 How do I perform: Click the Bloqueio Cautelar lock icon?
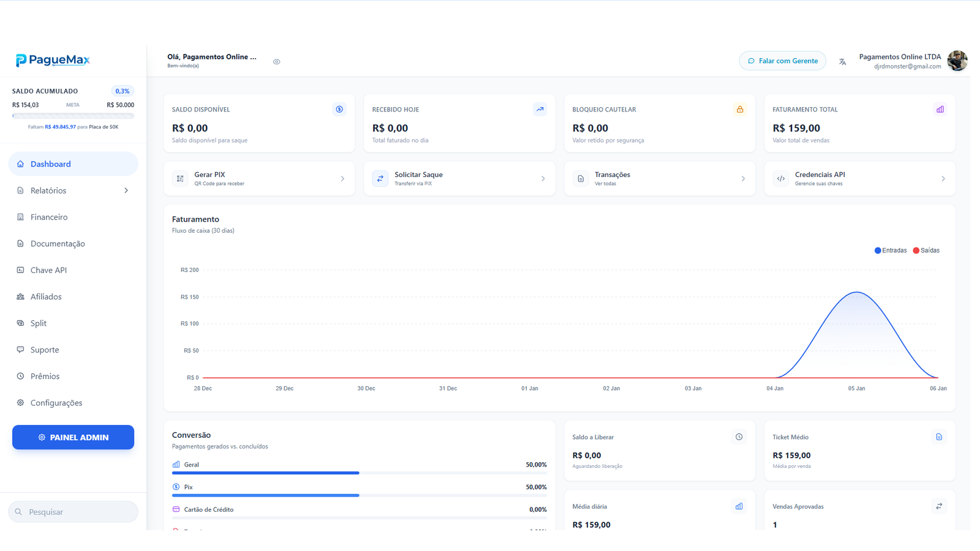[740, 110]
